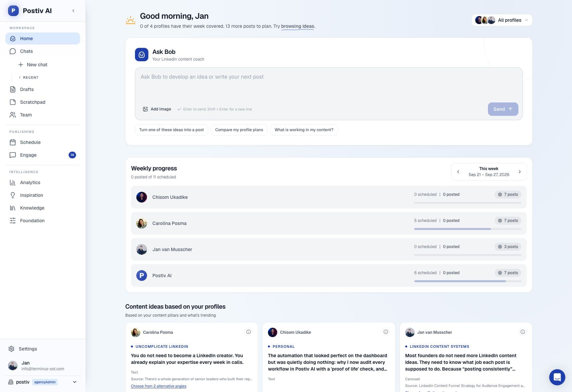Expand the RECENT chats list

coord(29,77)
